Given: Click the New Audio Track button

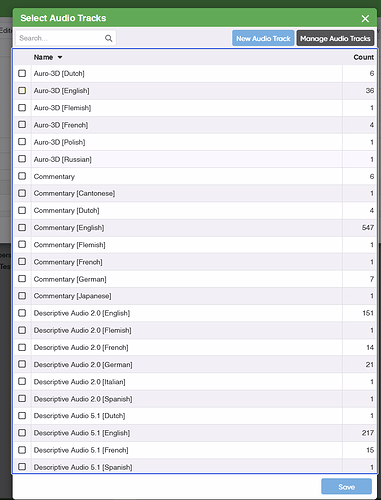Looking at the screenshot, I should [x=263, y=38].
